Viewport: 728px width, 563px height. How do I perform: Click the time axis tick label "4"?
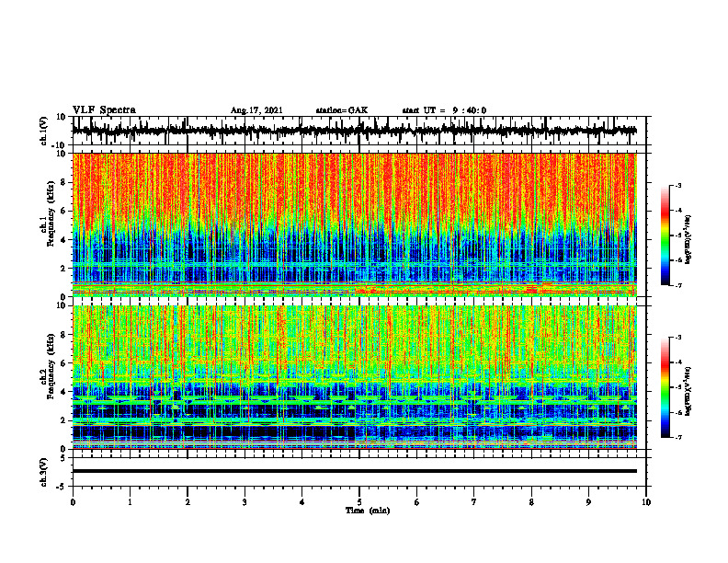coord(302,502)
